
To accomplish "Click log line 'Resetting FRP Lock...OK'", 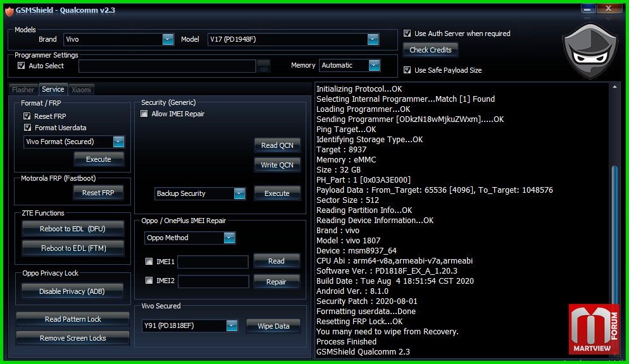I will (359, 322).
